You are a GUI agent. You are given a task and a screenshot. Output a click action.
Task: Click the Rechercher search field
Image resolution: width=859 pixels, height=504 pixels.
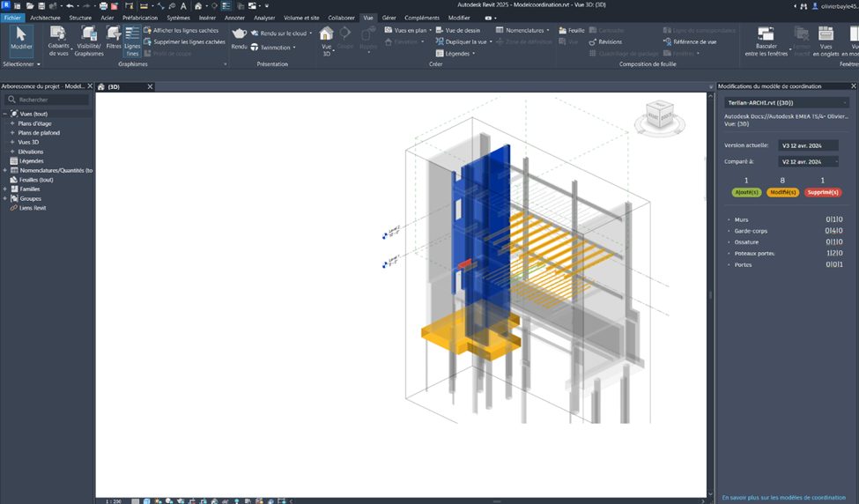pyautogui.click(x=47, y=100)
